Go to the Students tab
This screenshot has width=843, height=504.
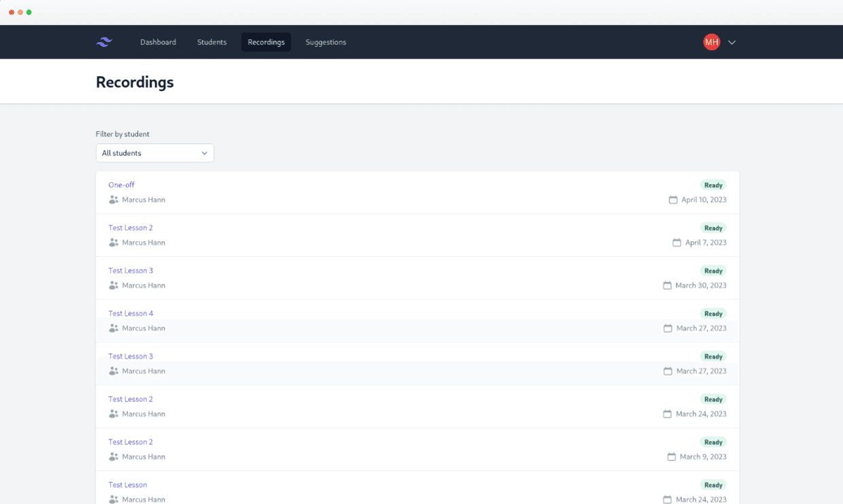tap(211, 42)
